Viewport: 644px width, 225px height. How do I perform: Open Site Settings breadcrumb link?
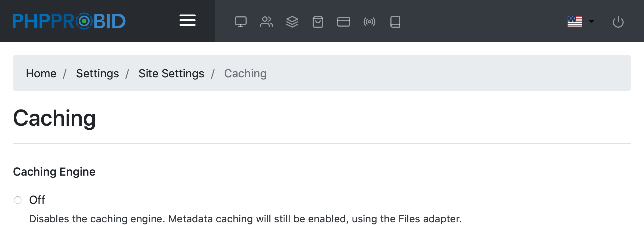pyautogui.click(x=171, y=73)
